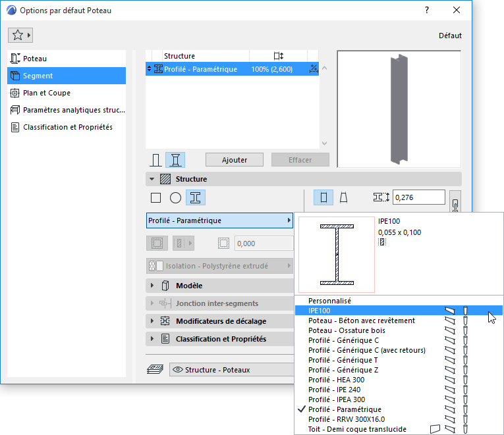Click beam-use icon on Générique T row

[x=450, y=360]
